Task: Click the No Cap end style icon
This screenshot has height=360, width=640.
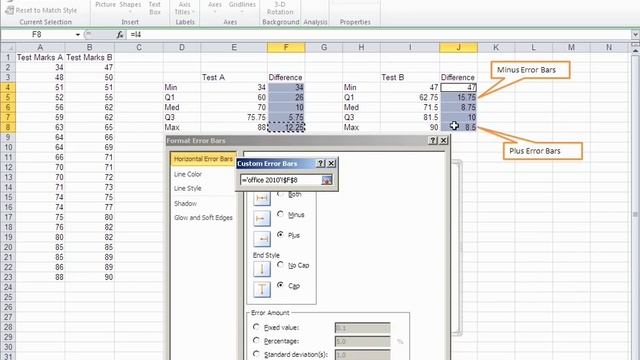Action: point(262,269)
